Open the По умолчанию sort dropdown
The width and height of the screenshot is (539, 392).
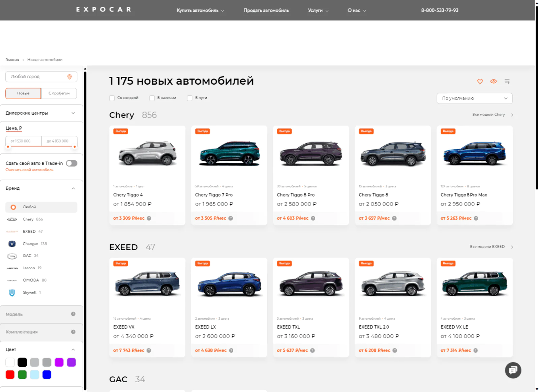475,98
